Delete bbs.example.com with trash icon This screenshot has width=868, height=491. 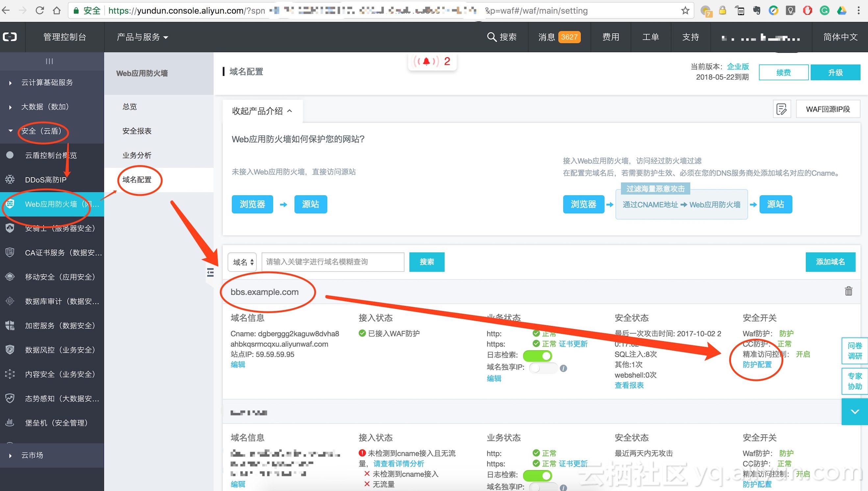[x=849, y=291]
